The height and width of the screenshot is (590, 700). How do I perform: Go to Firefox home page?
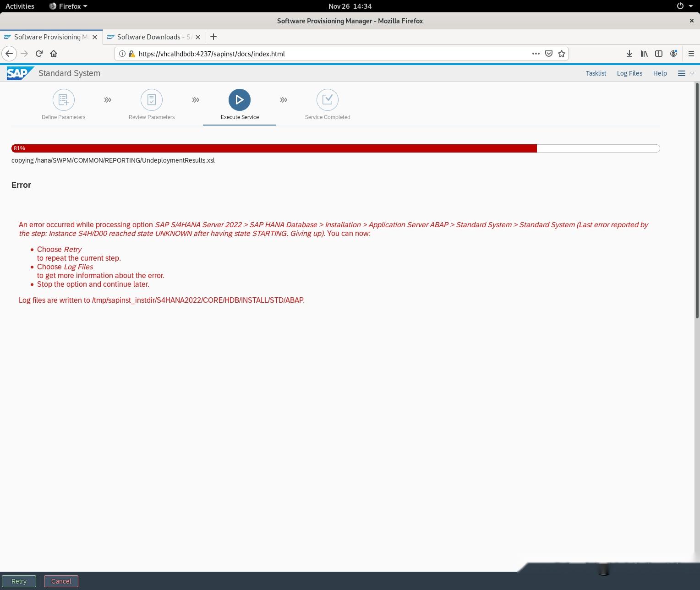pos(54,54)
